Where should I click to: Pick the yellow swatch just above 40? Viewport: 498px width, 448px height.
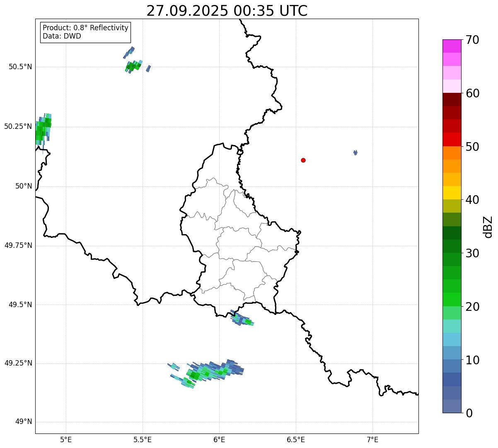tap(452, 193)
